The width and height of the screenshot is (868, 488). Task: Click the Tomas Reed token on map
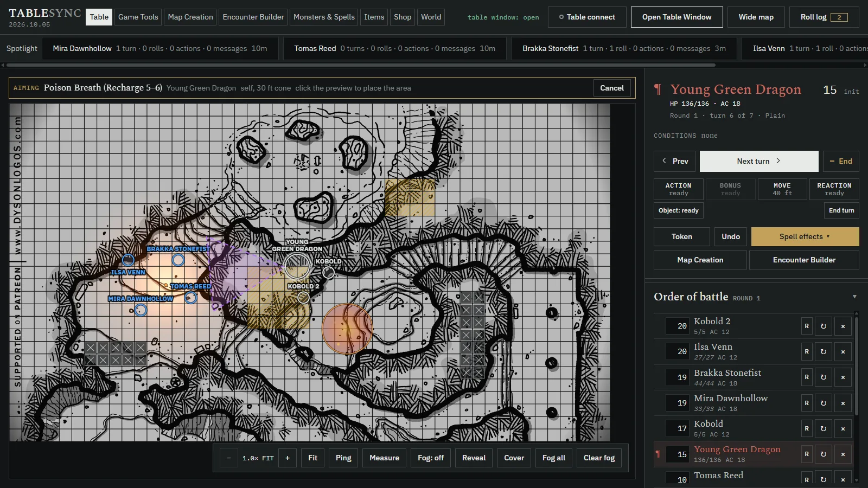click(190, 297)
